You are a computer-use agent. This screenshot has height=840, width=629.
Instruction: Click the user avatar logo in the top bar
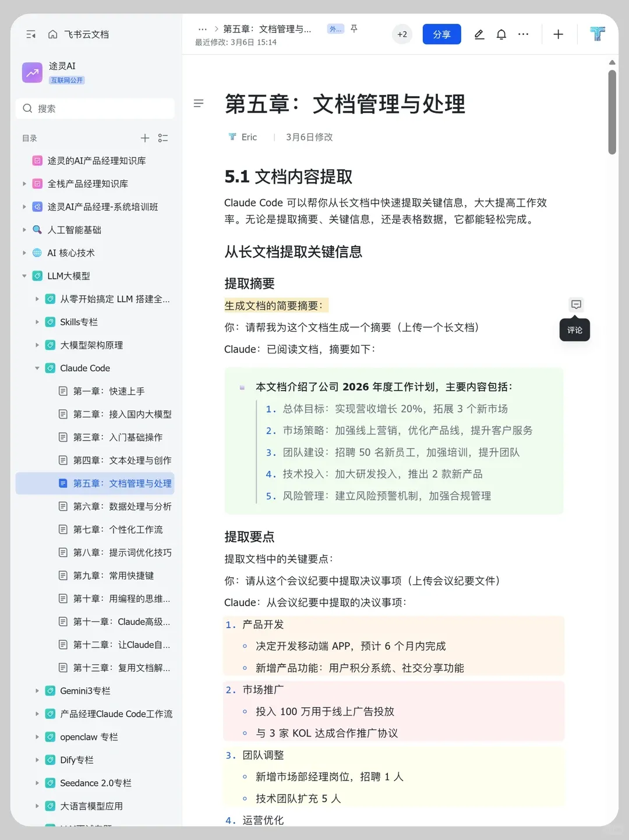coord(598,34)
